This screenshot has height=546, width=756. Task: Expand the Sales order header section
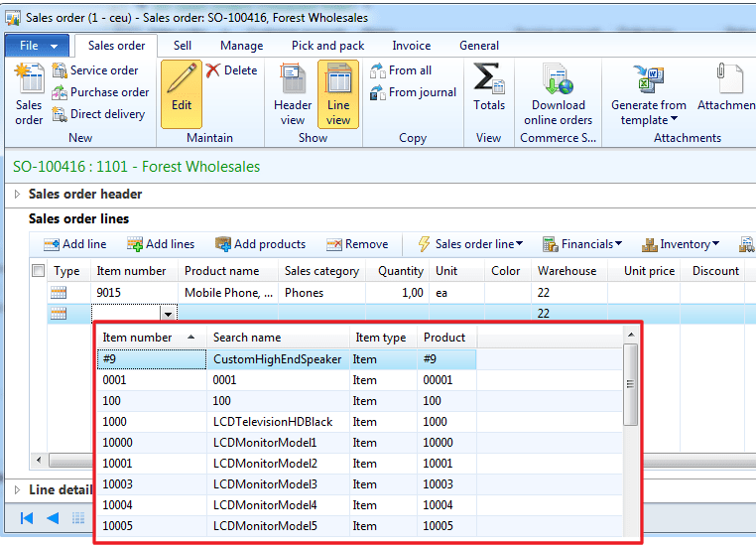pyautogui.click(x=17, y=194)
